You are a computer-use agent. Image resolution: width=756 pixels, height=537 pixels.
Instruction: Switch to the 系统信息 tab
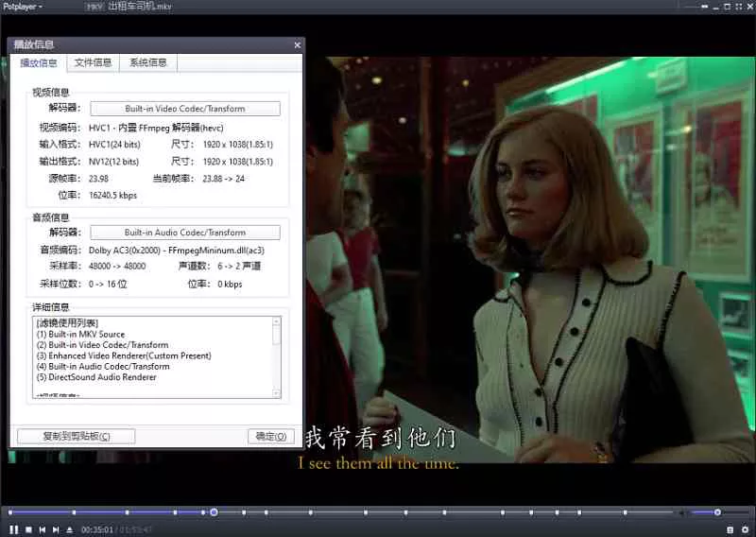pos(148,63)
